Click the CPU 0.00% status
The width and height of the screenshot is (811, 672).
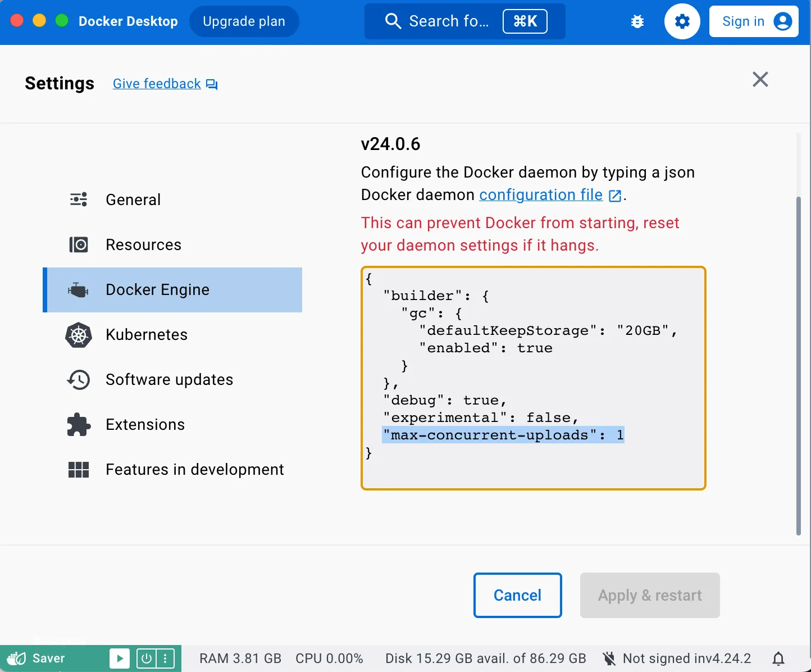coord(330,659)
